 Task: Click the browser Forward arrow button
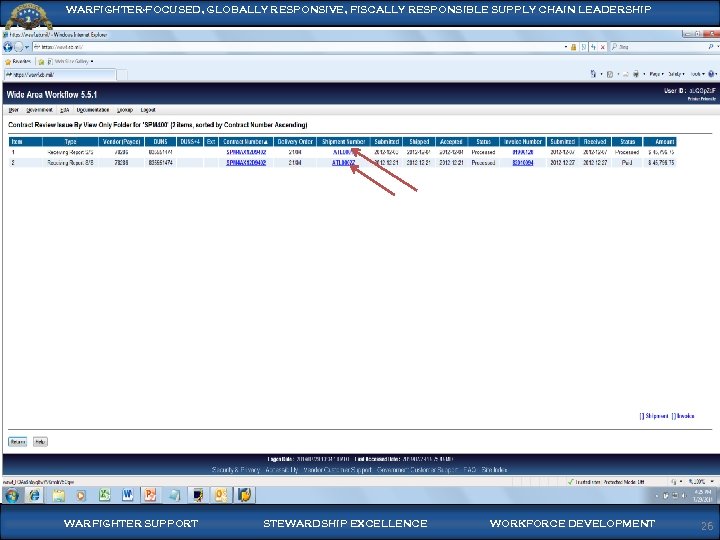click(x=18, y=47)
